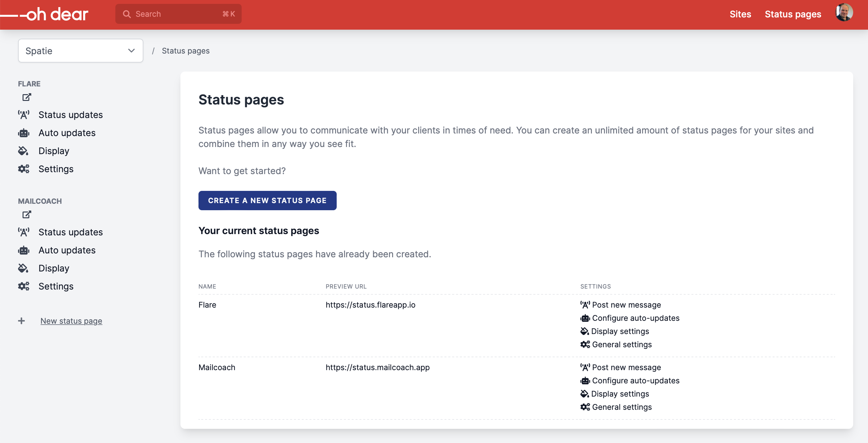Click the NAME column header

tap(207, 286)
